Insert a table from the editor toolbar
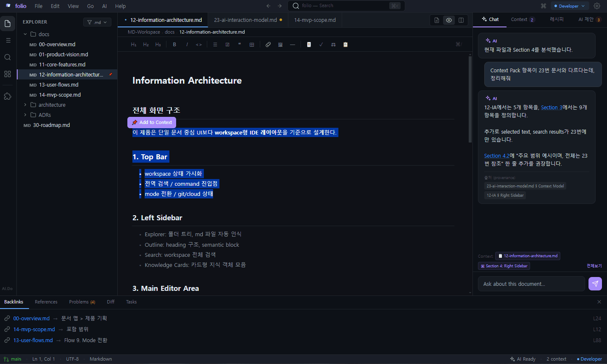 pos(252,45)
